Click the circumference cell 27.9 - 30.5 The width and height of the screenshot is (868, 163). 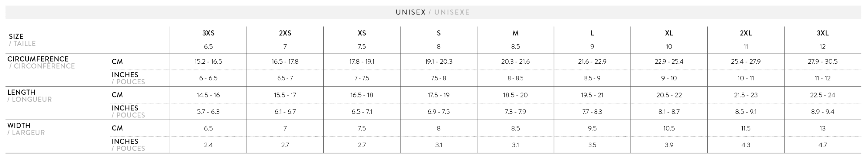[x=822, y=62]
